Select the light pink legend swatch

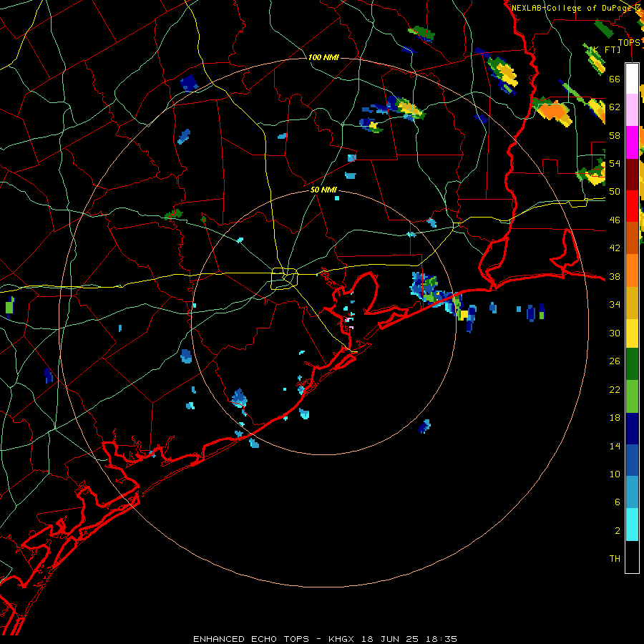(x=632, y=109)
